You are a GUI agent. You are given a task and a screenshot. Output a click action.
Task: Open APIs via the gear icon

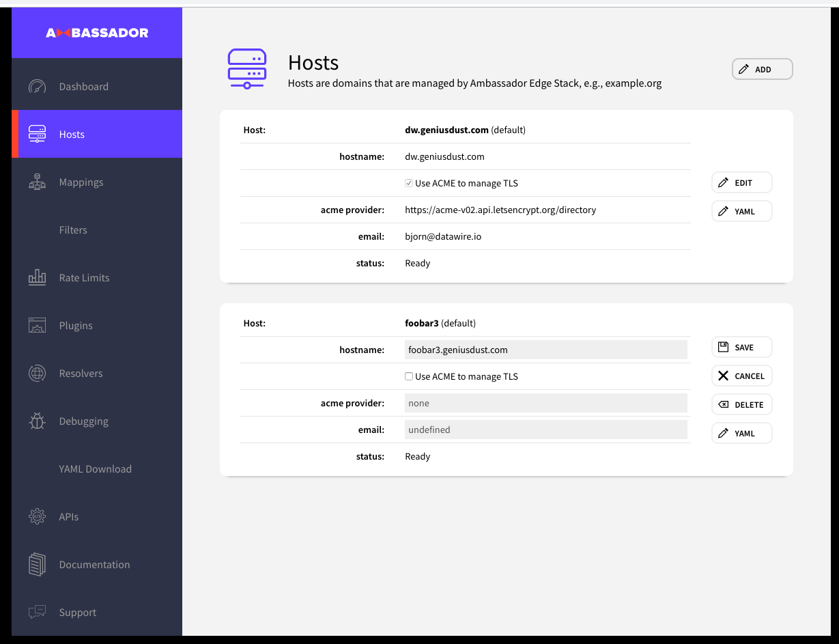(37, 516)
